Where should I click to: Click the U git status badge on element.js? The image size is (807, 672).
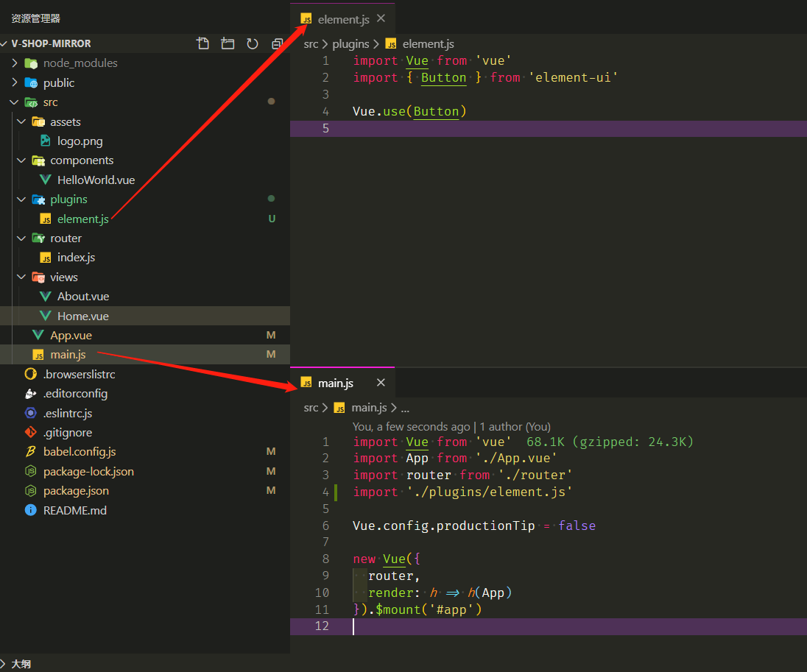pos(272,219)
